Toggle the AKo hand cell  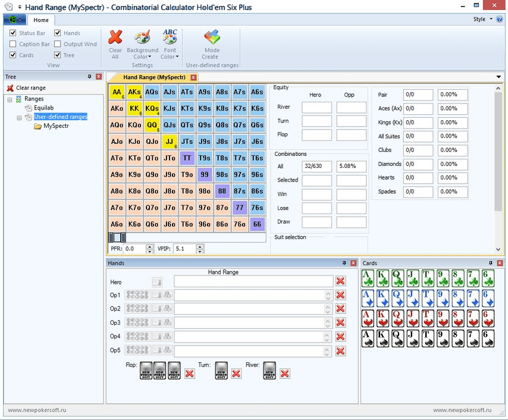click(x=117, y=109)
